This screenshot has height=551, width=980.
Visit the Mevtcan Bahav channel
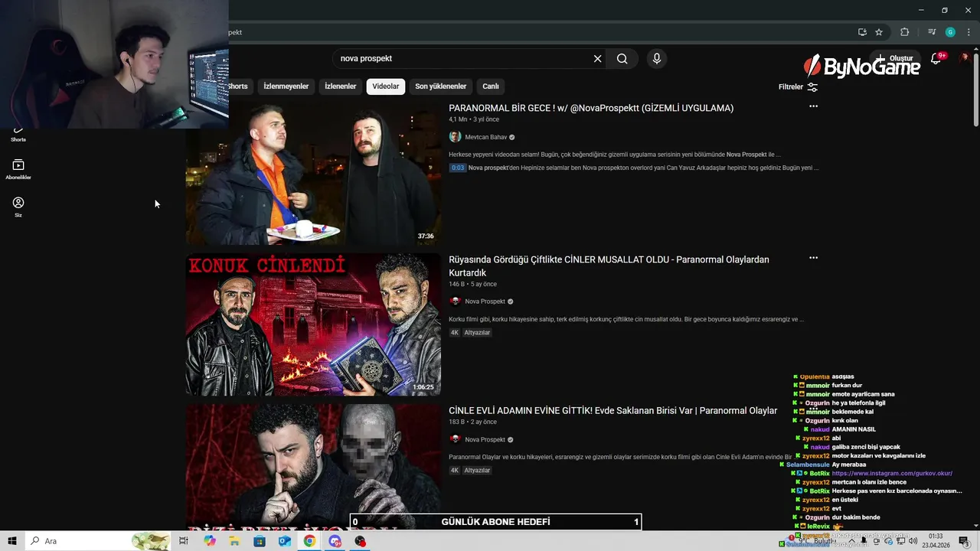[x=486, y=137]
